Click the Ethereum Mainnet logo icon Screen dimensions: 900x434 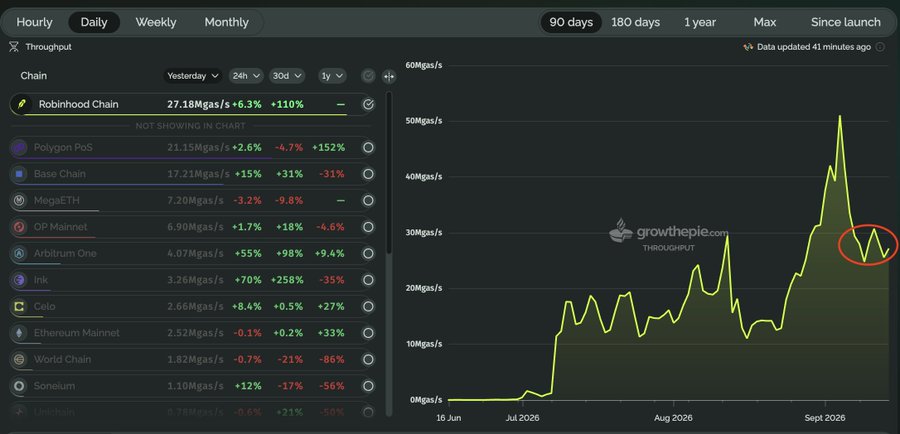[19, 333]
